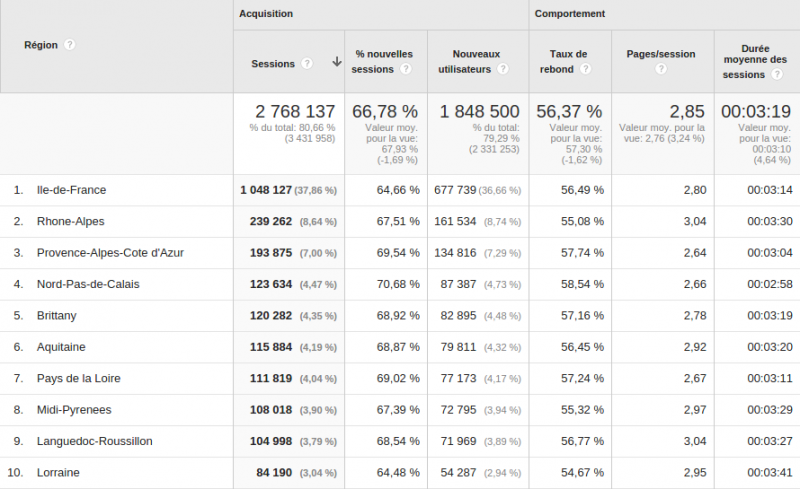Open the help tooltip beside Sessions header
Screen dimensions: 800x489
click(307, 63)
